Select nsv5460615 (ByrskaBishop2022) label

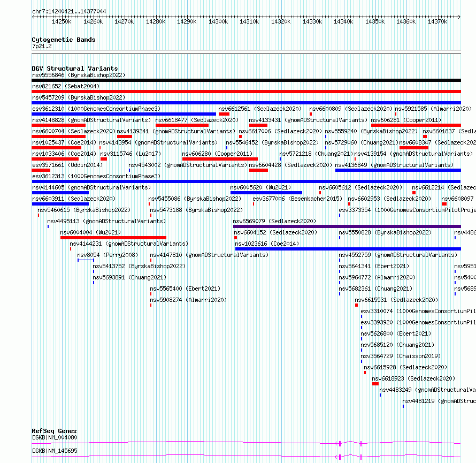[84, 210]
